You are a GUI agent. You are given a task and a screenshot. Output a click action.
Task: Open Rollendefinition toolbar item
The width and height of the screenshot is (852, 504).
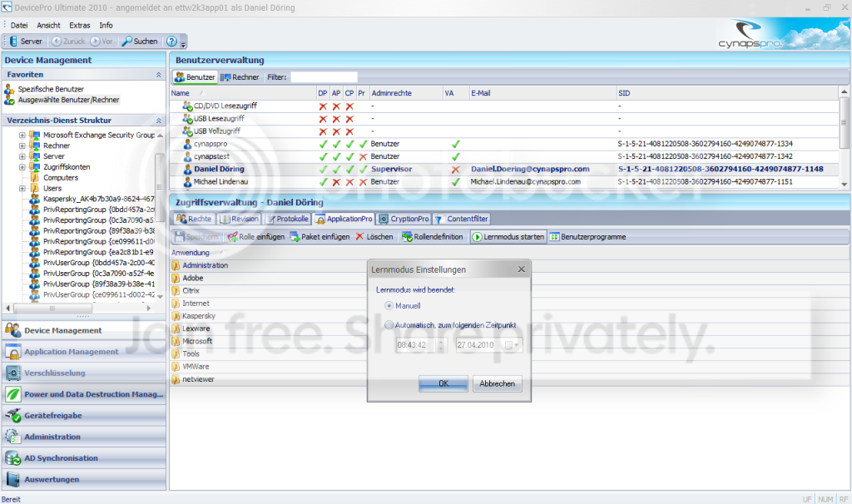pos(433,237)
